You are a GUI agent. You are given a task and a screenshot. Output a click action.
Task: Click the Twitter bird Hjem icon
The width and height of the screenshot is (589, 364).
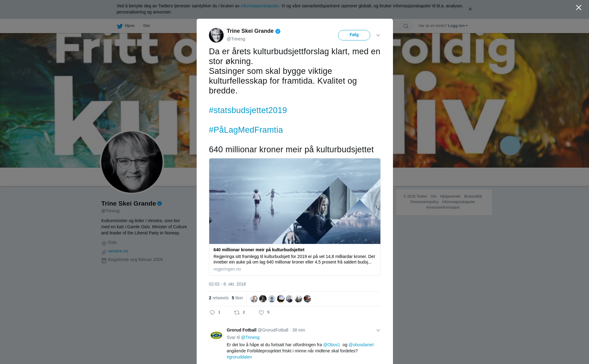120,26
